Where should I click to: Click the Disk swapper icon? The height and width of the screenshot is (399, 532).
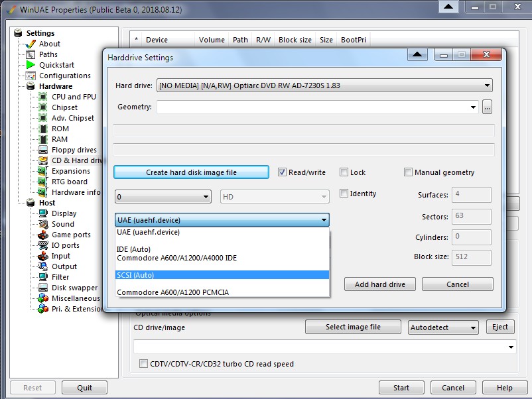point(43,288)
